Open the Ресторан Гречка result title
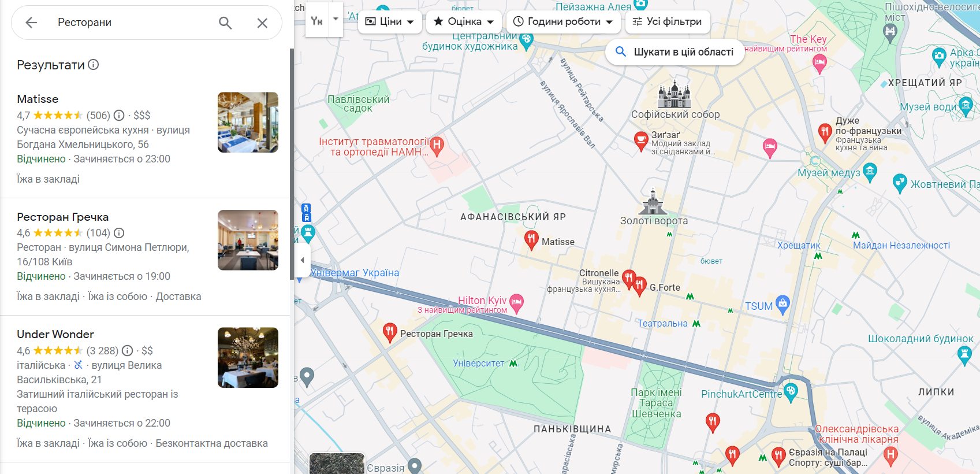 (63, 217)
